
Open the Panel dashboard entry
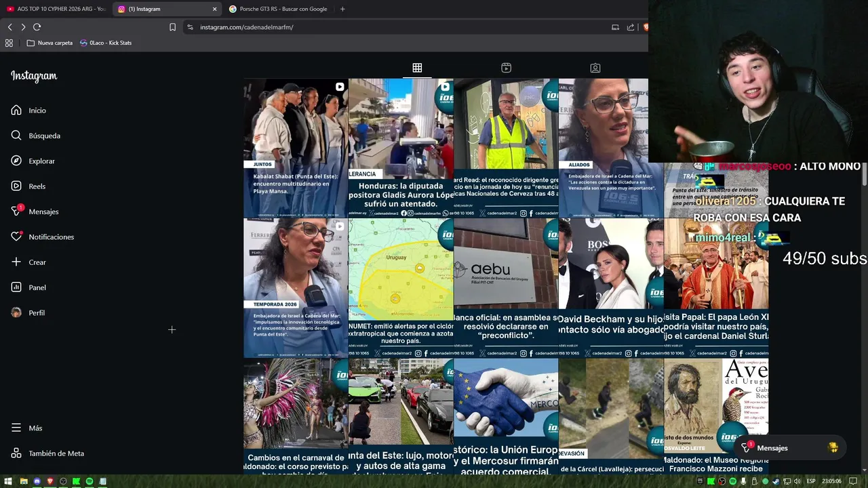click(28, 287)
